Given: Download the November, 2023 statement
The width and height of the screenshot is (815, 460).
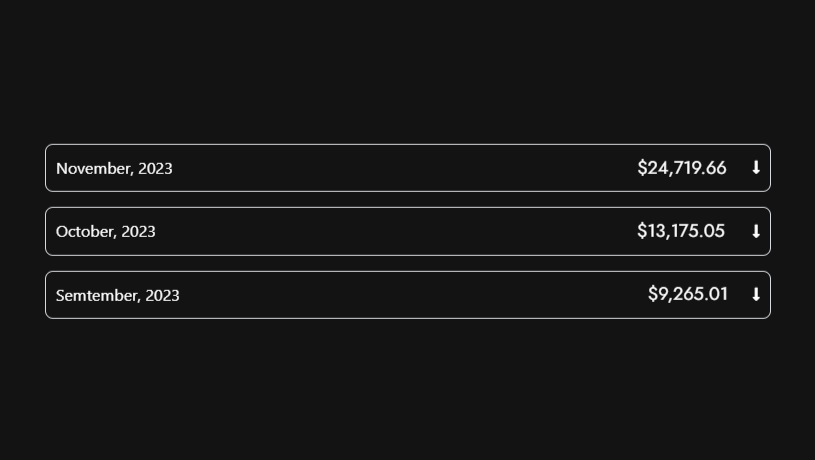Looking at the screenshot, I should 756,168.
